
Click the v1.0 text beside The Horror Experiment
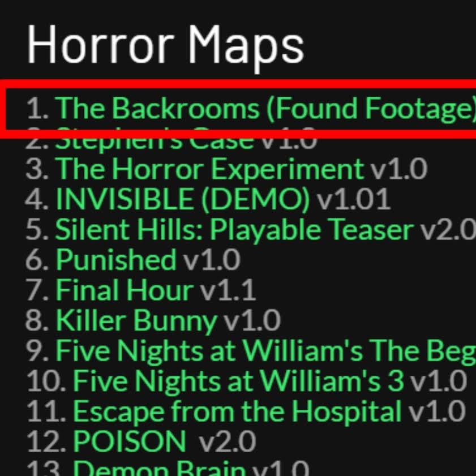399,169
